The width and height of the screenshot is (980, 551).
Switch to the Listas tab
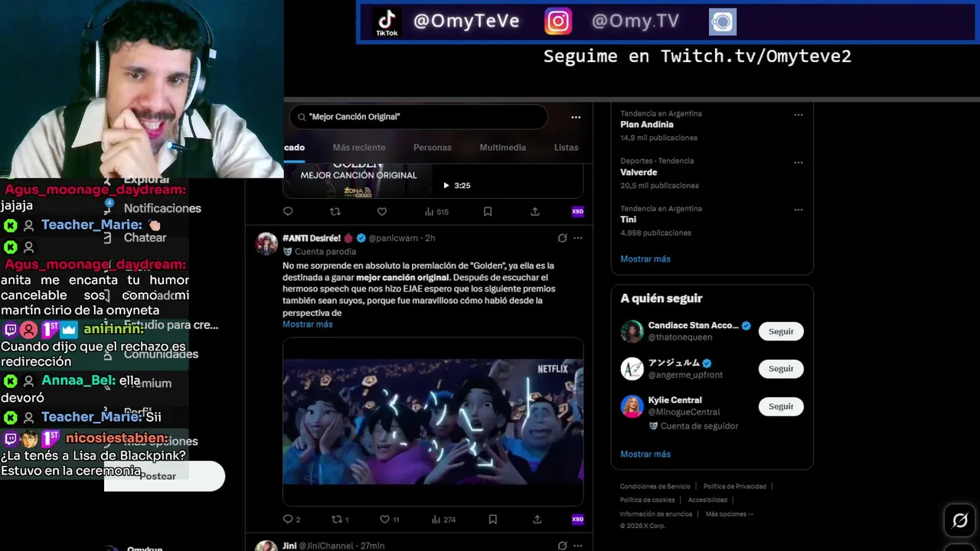pos(567,148)
